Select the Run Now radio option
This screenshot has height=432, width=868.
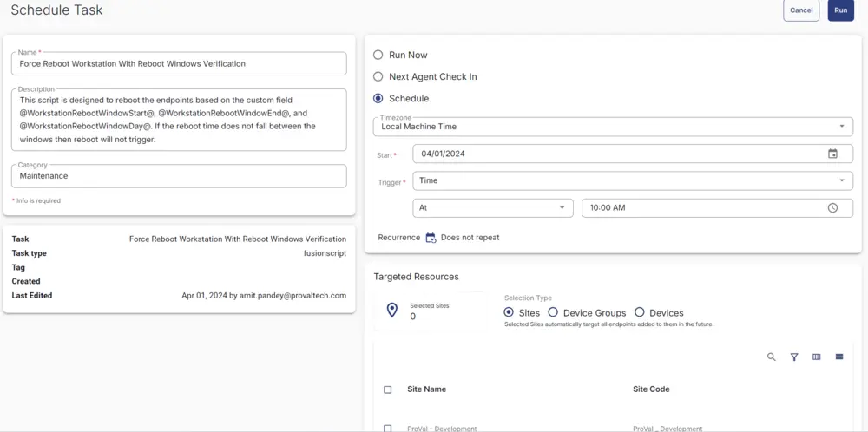pyautogui.click(x=378, y=55)
